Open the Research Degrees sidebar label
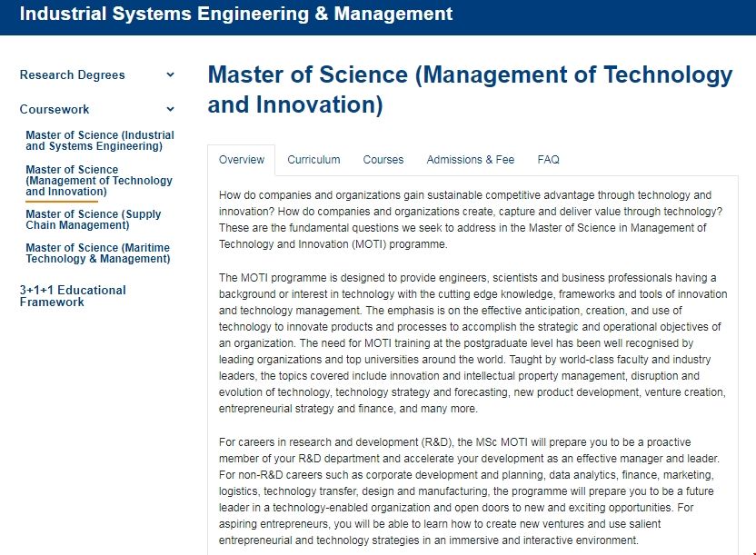756x555 pixels. (x=73, y=75)
